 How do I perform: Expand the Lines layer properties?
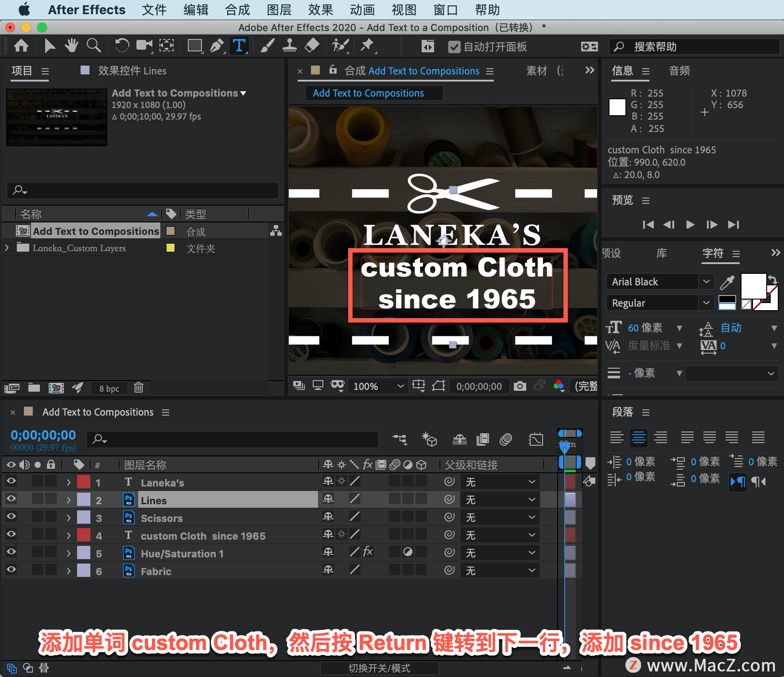click(x=68, y=500)
